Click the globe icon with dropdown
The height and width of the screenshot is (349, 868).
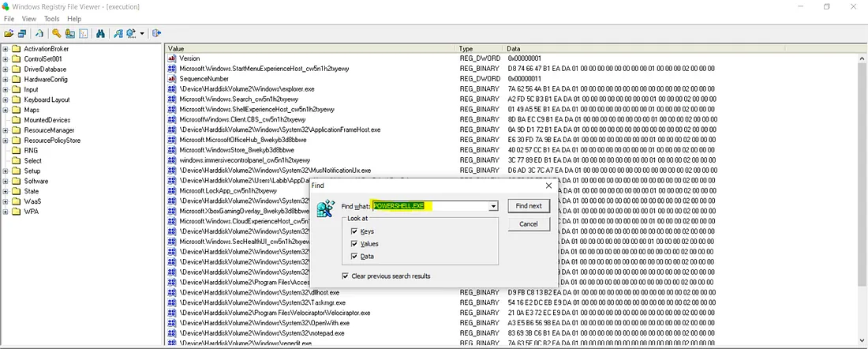click(132, 33)
